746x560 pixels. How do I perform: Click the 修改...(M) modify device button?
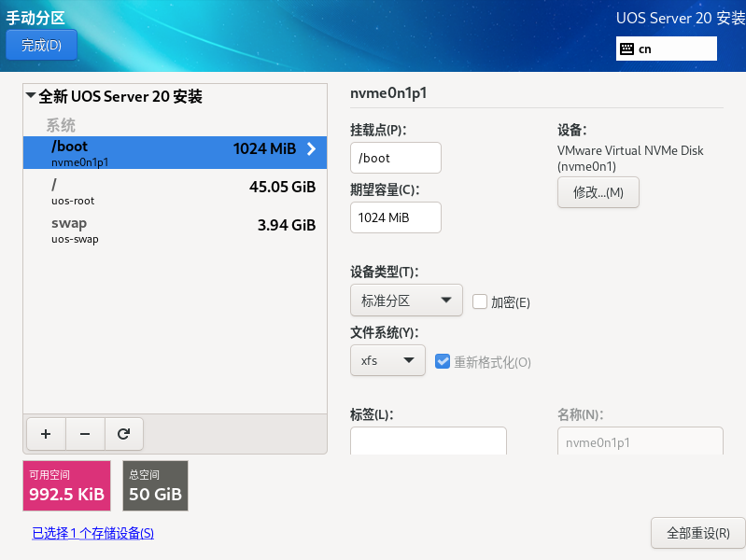click(598, 192)
